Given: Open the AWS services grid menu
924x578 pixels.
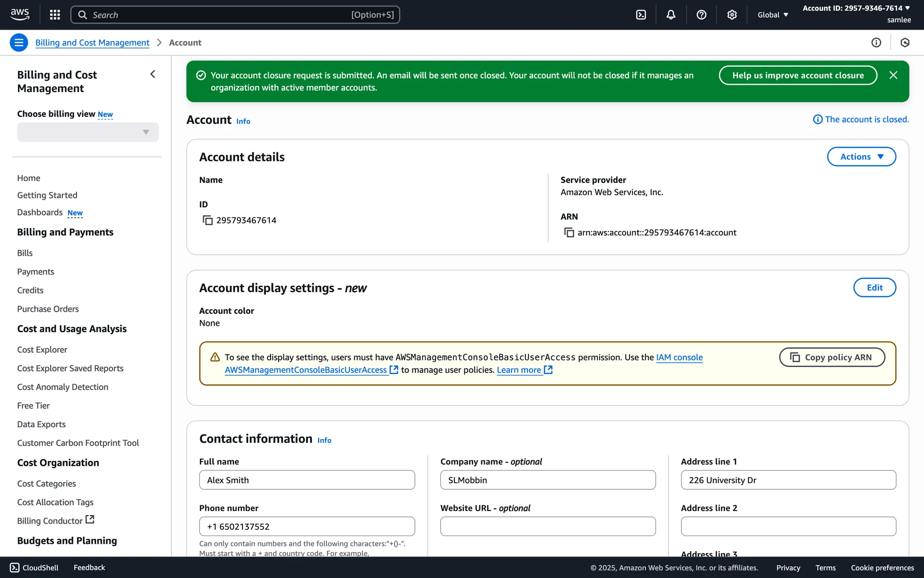Looking at the screenshot, I should (x=55, y=14).
